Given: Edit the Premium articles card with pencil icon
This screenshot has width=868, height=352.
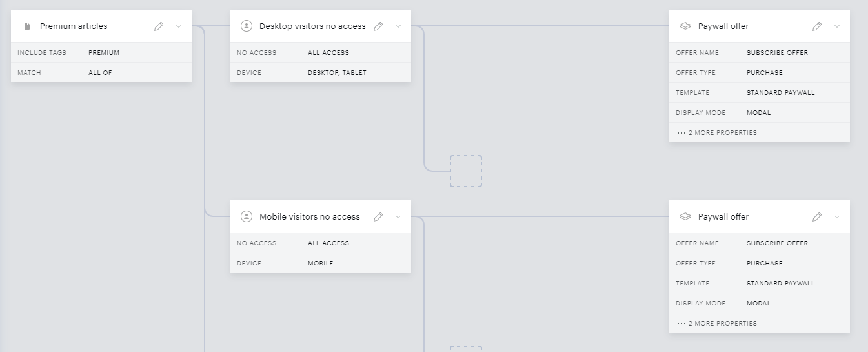Looking at the screenshot, I should 159,26.
